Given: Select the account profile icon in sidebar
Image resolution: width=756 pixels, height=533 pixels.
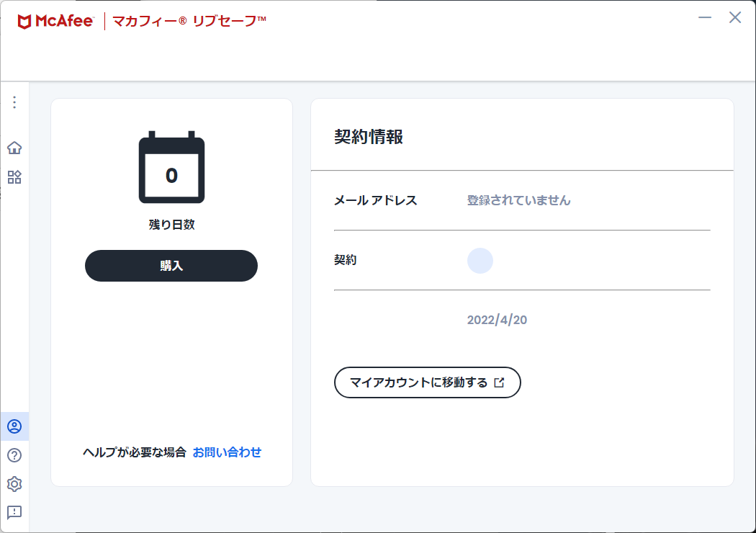Looking at the screenshot, I should pyautogui.click(x=14, y=426).
